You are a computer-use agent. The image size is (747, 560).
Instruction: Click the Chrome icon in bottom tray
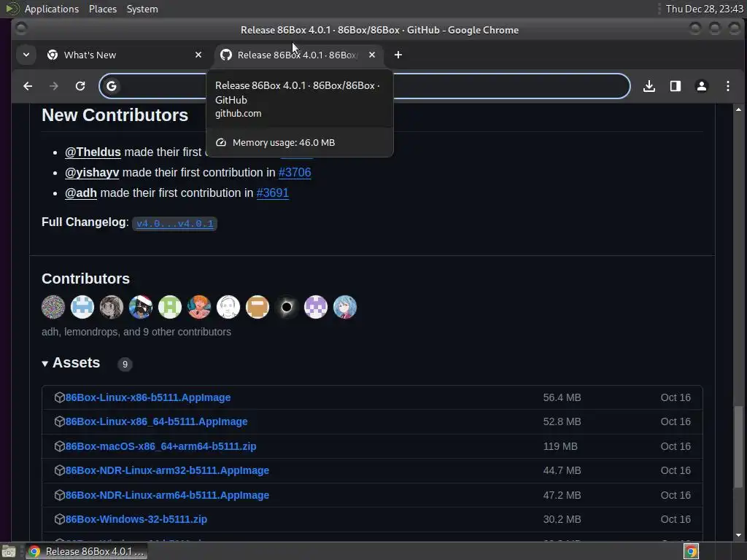691,551
